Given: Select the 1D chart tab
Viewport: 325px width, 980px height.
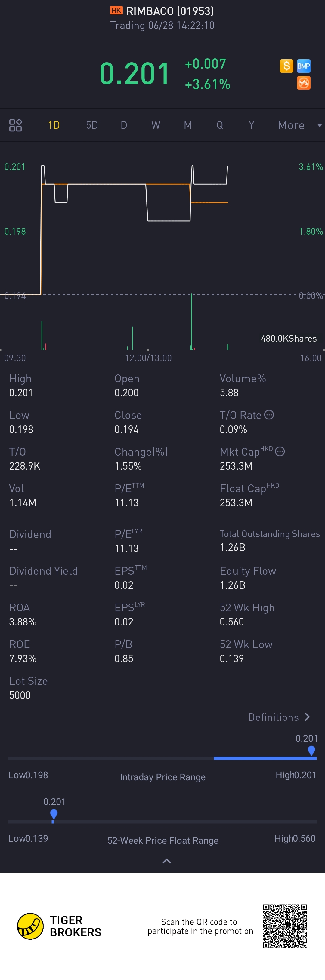Looking at the screenshot, I should point(54,125).
